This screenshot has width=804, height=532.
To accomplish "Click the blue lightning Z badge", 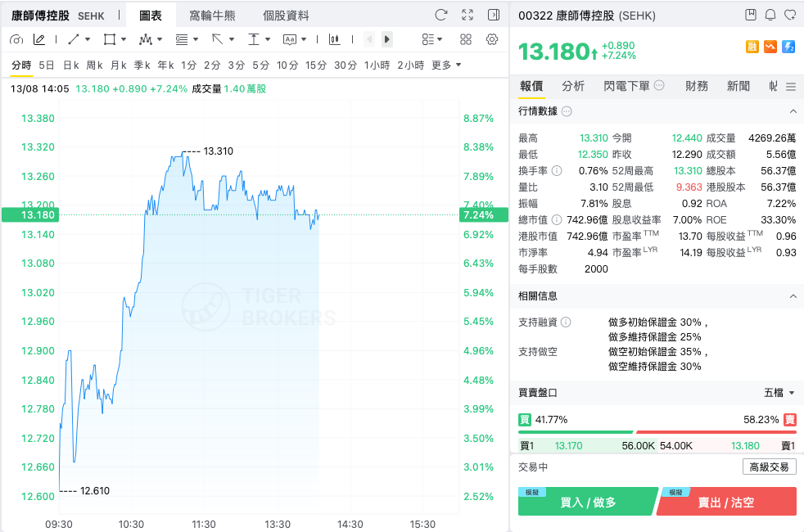I will coord(788,47).
